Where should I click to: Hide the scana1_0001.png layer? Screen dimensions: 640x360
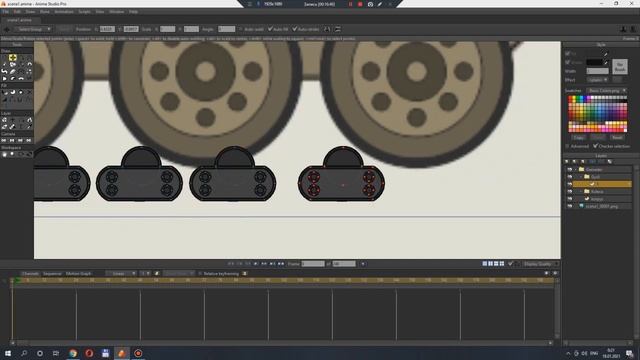(x=569, y=207)
